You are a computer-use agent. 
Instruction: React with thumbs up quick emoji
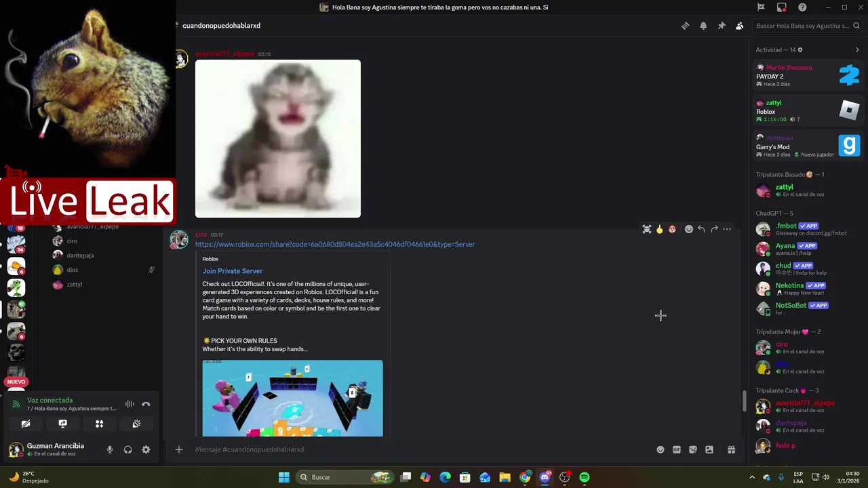[x=659, y=229]
